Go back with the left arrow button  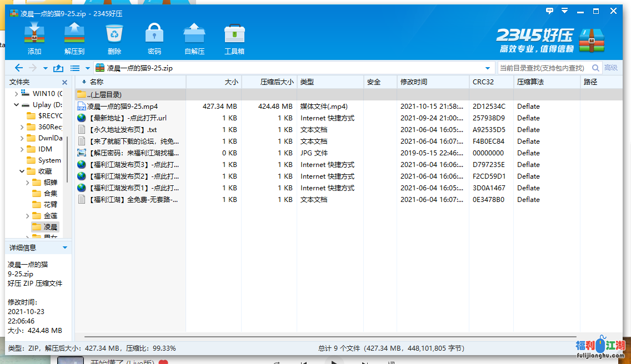pyautogui.click(x=19, y=68)
